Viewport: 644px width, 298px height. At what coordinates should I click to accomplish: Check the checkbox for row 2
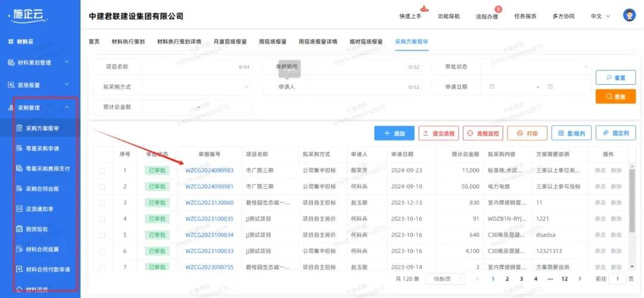(x=103, y=186)
